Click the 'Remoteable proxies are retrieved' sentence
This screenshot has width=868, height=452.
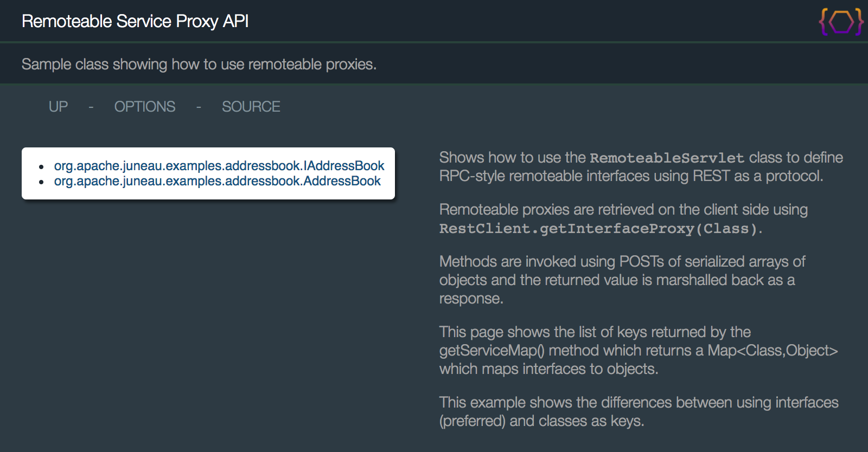tap(623, 210)
